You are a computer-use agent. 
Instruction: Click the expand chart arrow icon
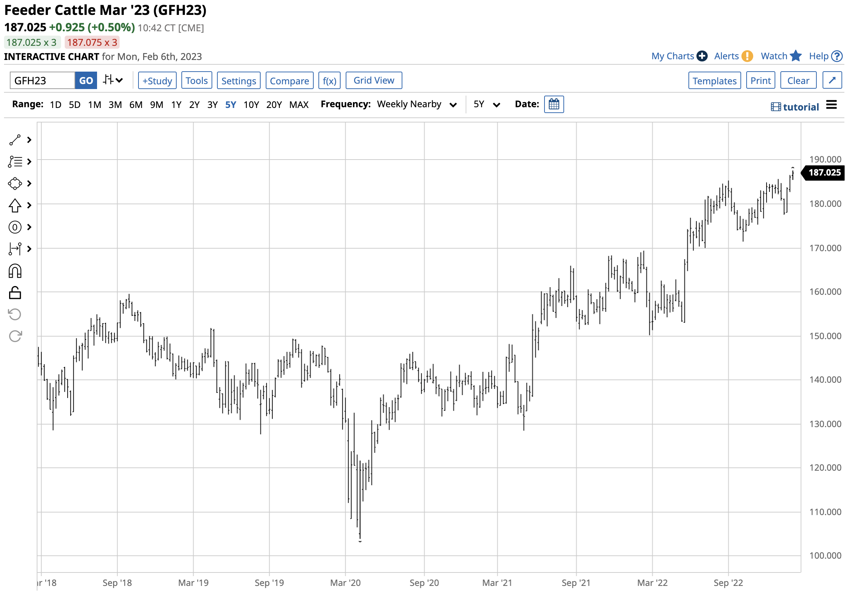click(833, 80)
